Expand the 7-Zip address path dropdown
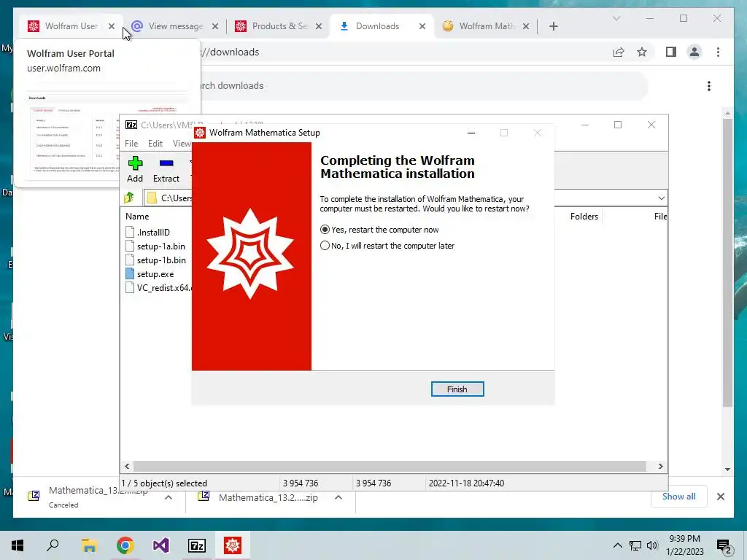 tap(661, 198)
